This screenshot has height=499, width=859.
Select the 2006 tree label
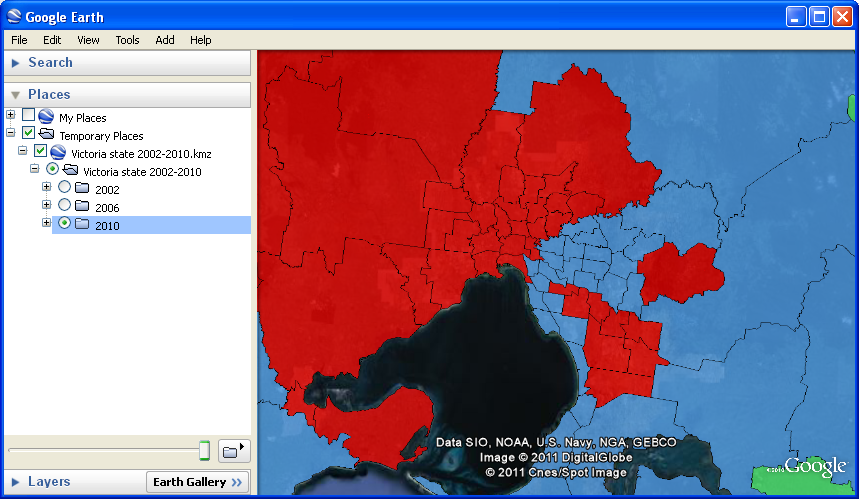107,208
